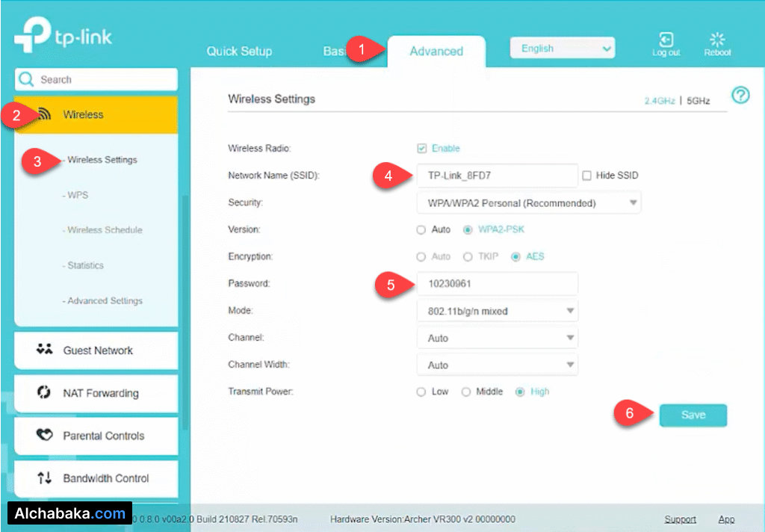Viewport: 765px width, 532px height.
Task: Open the Channel dropdown
Action: coord(498,337)
